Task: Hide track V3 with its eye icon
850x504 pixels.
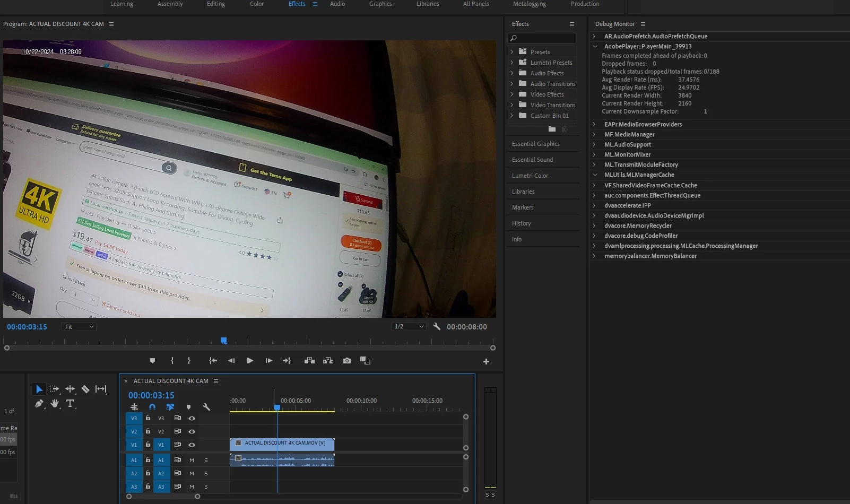Action: click(x=192, y=419)
